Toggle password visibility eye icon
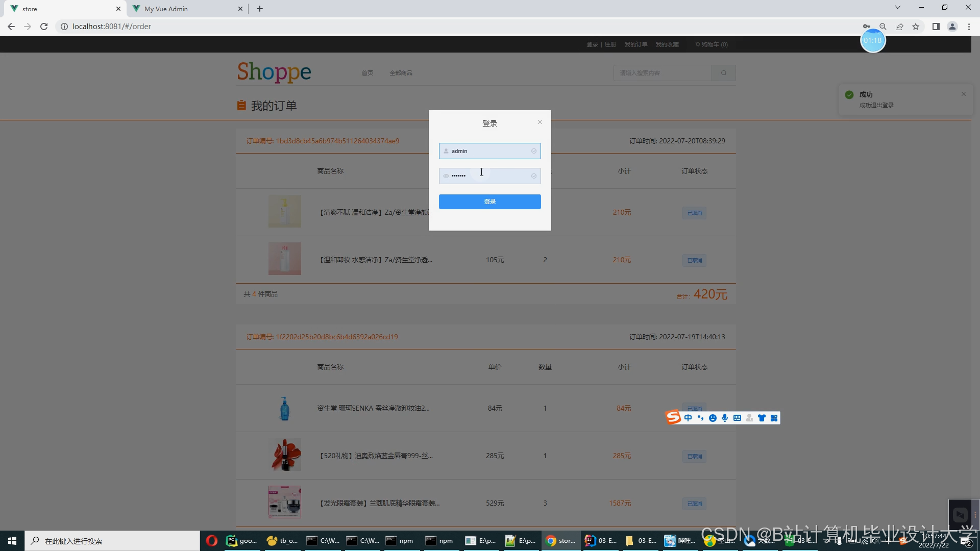Image resolution: width=980 pixels, height=551 pixels. point(446,176)
